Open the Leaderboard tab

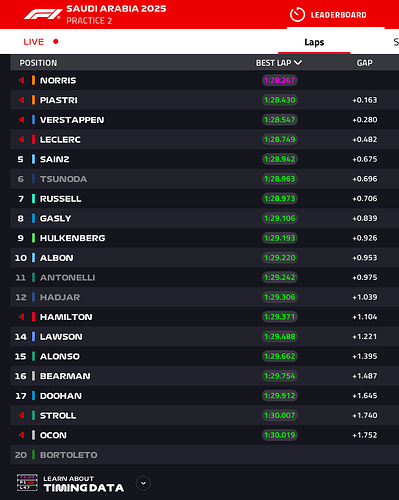(x=336, y=15)
